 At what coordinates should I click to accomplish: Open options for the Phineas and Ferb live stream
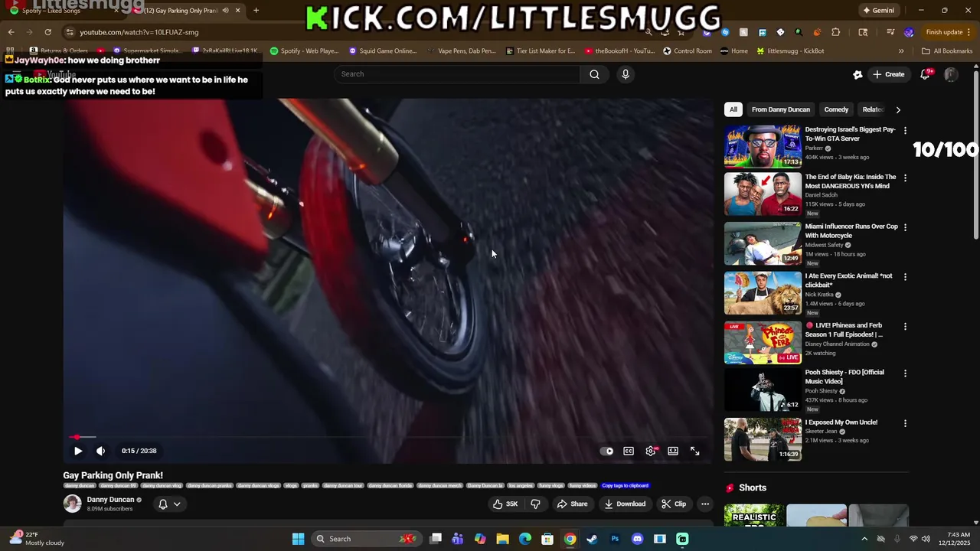click(x=905, y=326)
